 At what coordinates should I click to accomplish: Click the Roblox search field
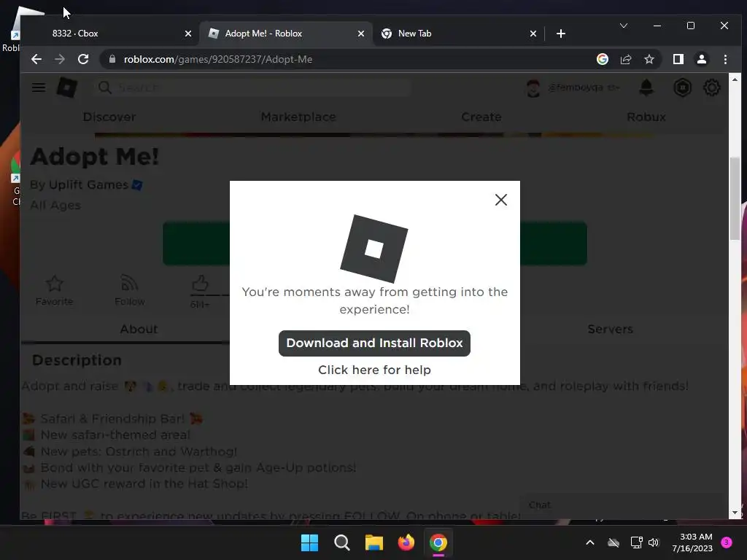(x=252, y=87)
